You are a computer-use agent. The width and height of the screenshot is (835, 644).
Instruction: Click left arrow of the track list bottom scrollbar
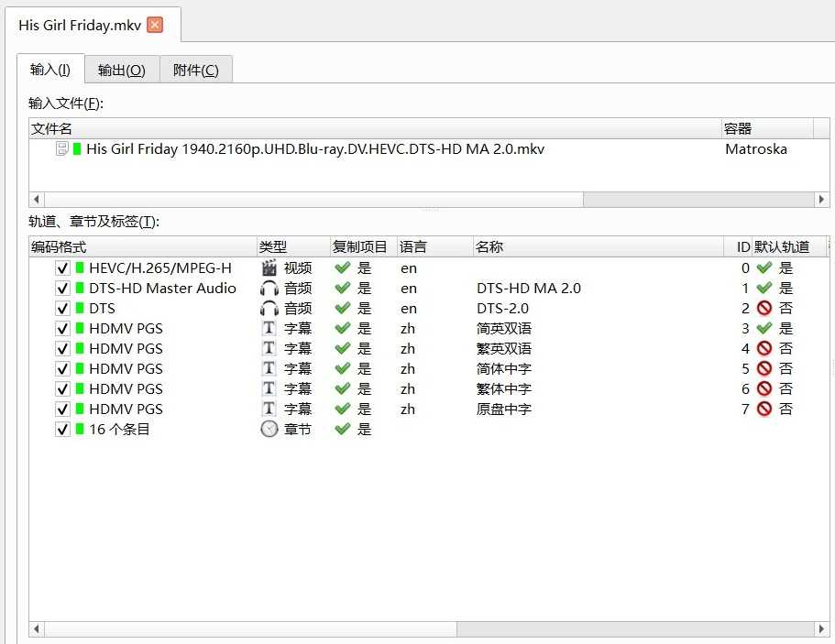[x=38, y=629]
